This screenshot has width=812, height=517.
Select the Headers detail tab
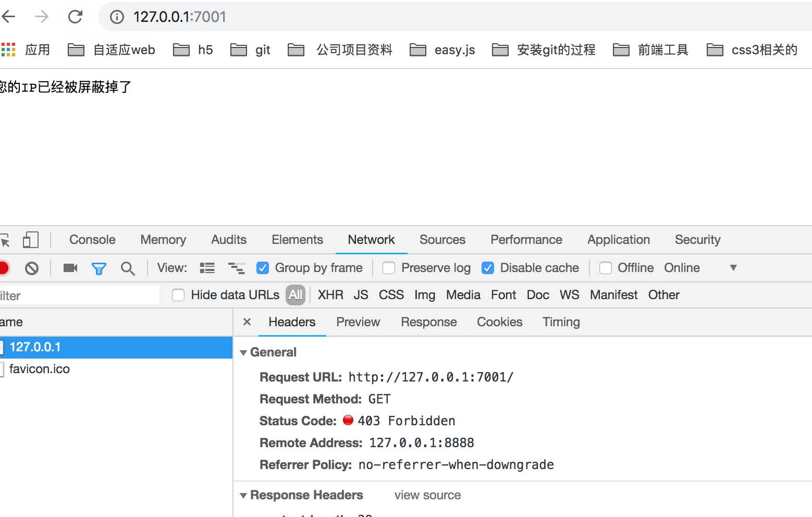292,322
